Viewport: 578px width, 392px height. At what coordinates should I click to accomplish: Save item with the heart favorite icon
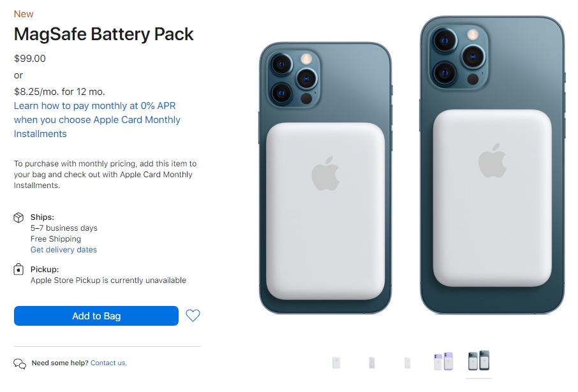[x=193, y=316]
